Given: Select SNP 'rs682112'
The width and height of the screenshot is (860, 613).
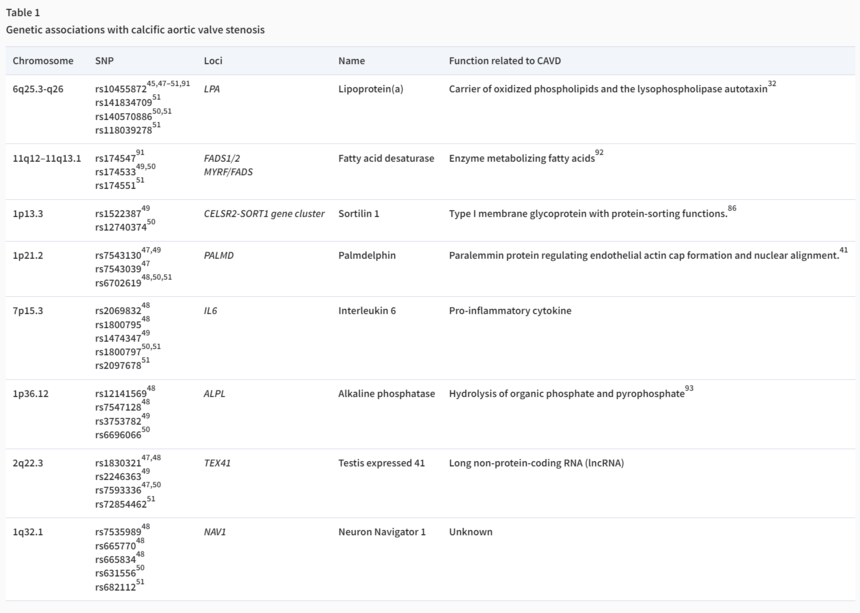Looking at the screenshot, I should click(x=115, y=588).
